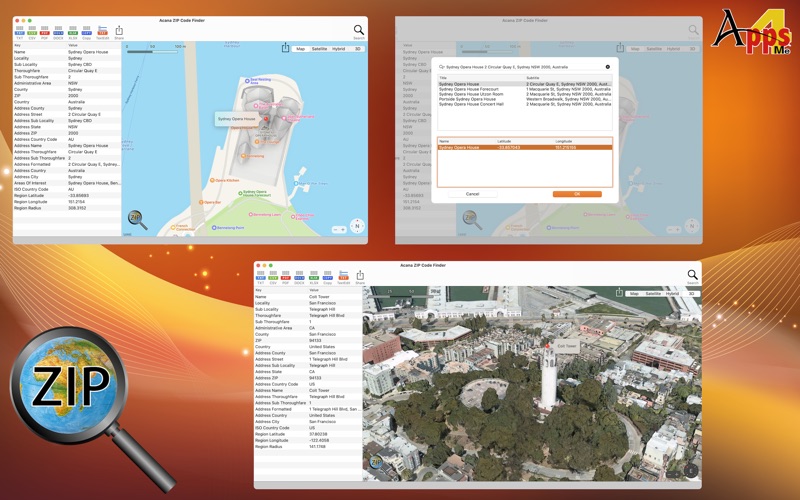Click Cancel in the search dialog

coord(472,193)
